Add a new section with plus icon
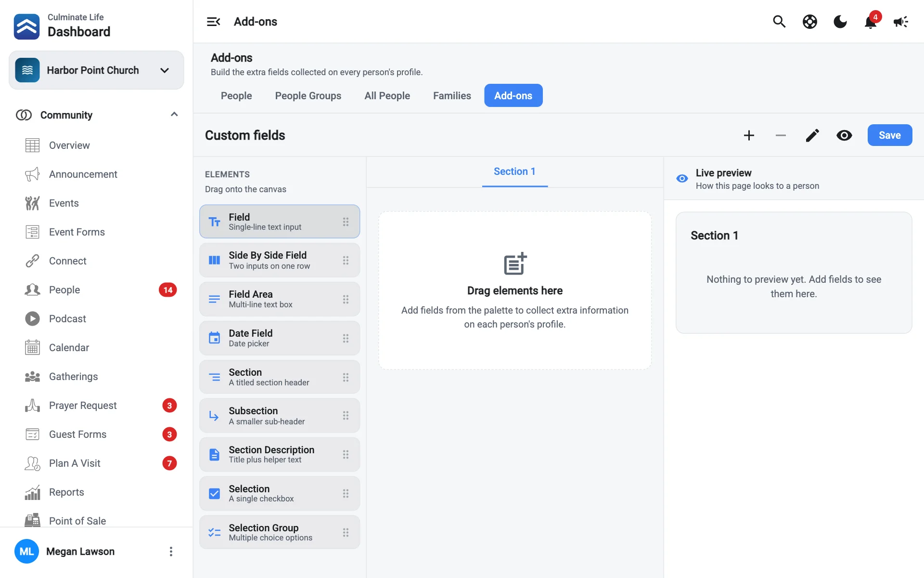The width and height of the screenshot is (924, 578). click(x=749, y=135)
